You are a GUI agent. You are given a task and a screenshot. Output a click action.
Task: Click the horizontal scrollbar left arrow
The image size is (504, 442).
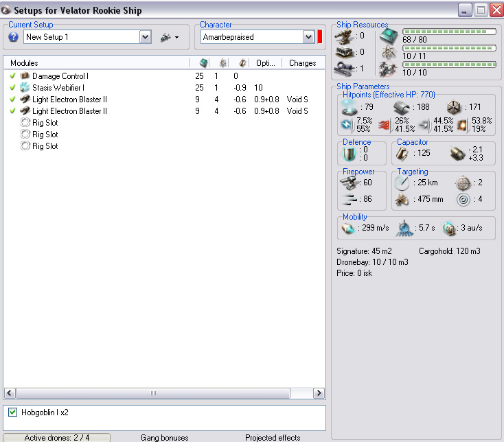tap(10, 393)
